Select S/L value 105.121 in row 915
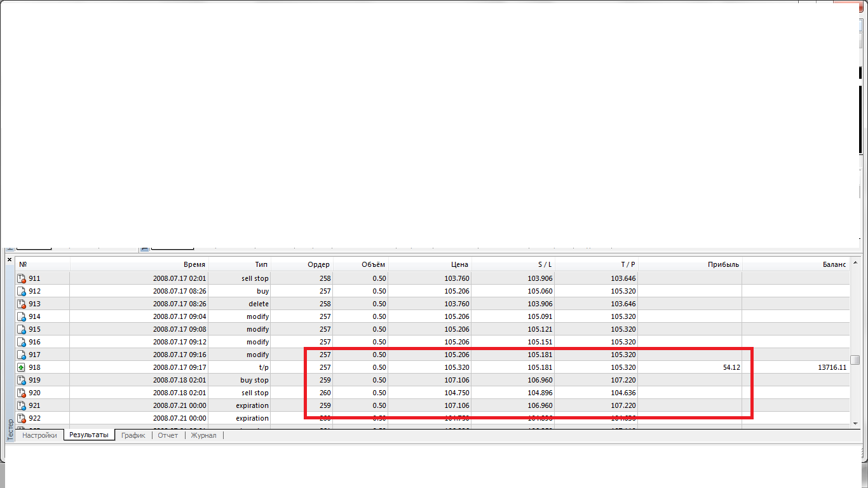Screen dimensions: 868x488 [x=540, y=329]
